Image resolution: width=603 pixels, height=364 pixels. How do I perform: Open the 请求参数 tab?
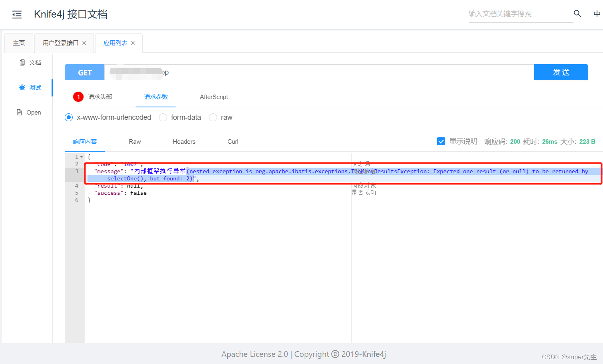click(x=156, y=97)
